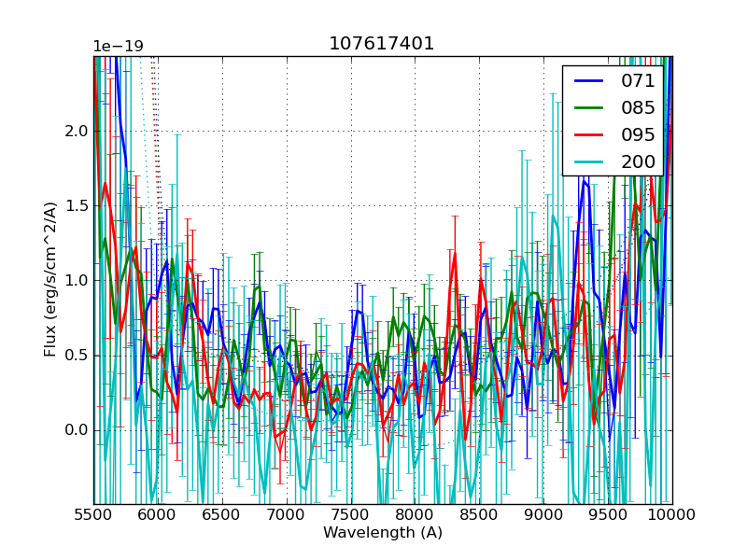Click the 10000 x-axis tick label
The width and height of the screenshot is (747, 560).
coord(672,514)
